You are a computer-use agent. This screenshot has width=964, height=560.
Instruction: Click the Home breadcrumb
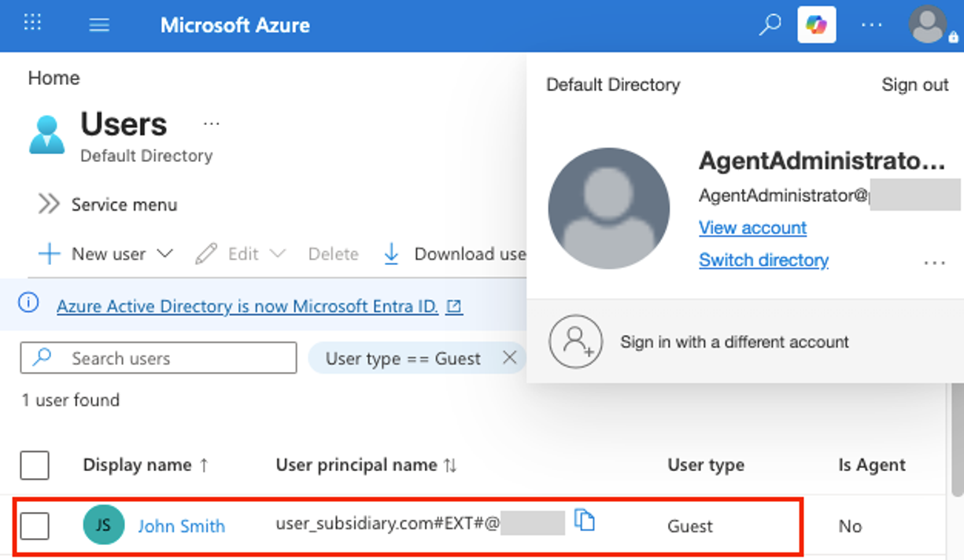point(54,78)
